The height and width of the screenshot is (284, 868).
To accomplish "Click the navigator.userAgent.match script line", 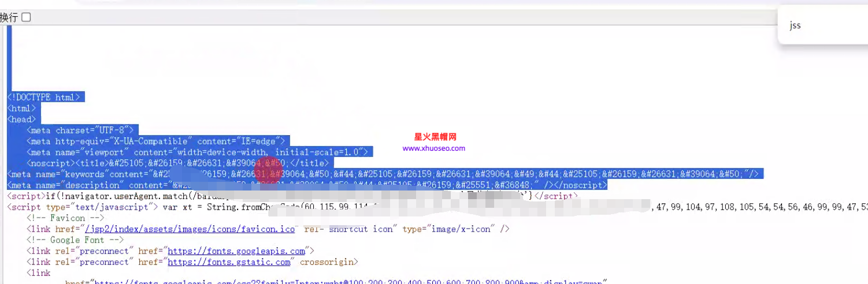I will point(292,196).
